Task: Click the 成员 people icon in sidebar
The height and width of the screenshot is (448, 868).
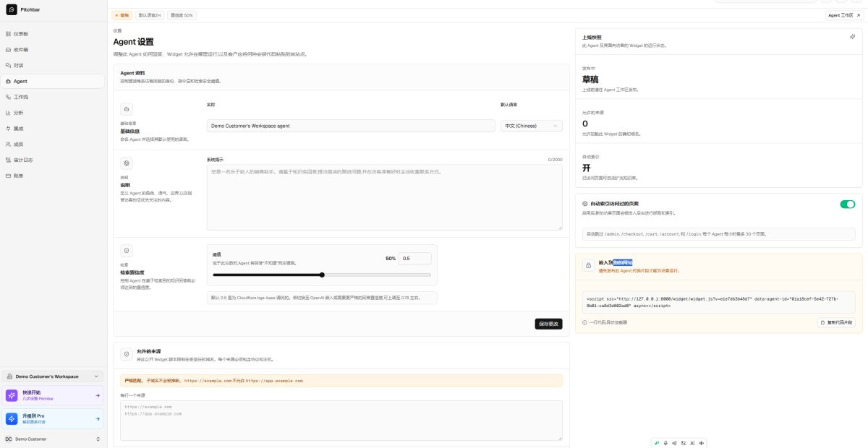Action: pos(8,145)
